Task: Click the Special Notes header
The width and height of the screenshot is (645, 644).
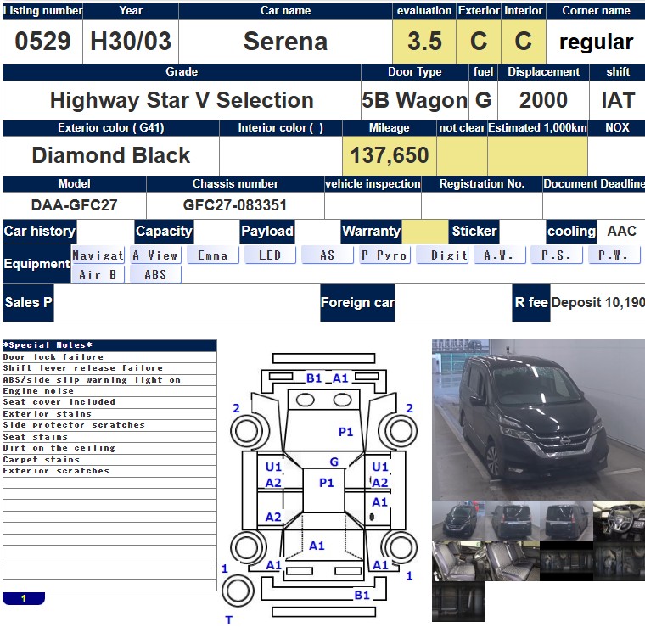Action: tap(109, 345)
